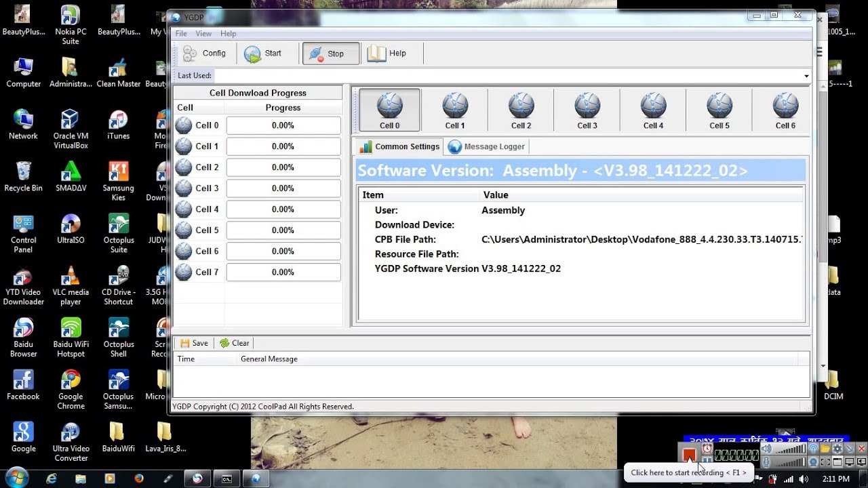868x488 pixels.
Task: Open the Config toolbar button
Action: point(205,54)
